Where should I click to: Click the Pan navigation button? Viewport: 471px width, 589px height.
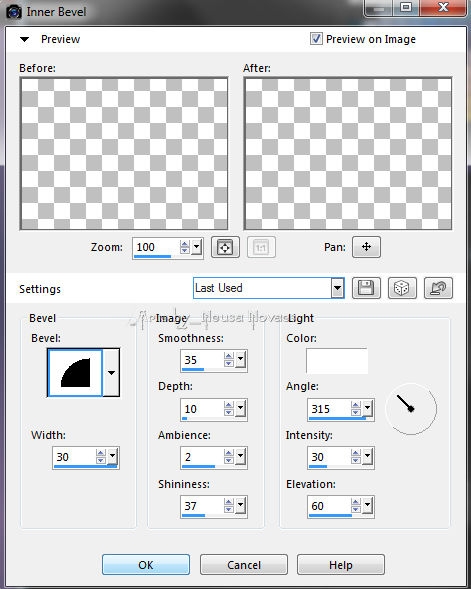pos(366,247)
